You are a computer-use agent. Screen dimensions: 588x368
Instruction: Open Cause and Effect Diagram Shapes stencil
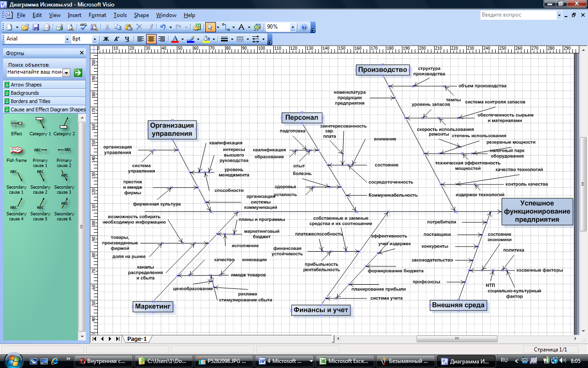[45, 109]
